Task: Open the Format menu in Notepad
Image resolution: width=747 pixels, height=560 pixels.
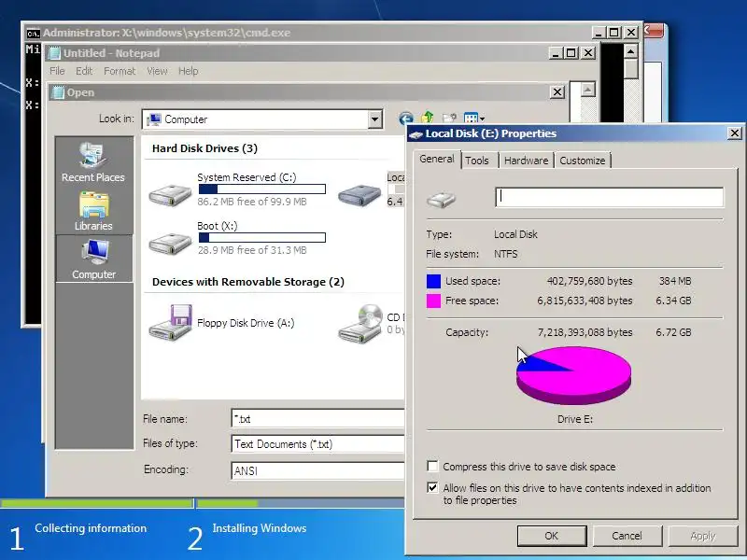Action: (x=120, y=71)
